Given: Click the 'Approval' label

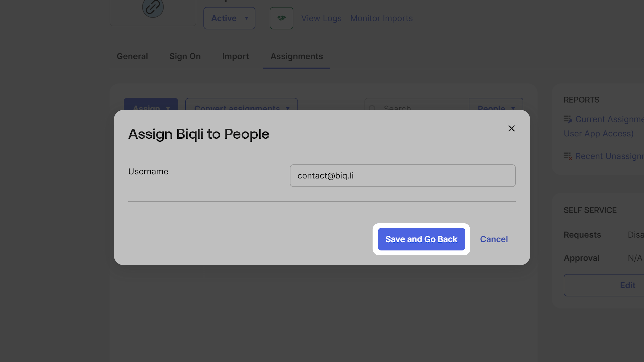Looking at the screenshot, I should coord(581,258).
